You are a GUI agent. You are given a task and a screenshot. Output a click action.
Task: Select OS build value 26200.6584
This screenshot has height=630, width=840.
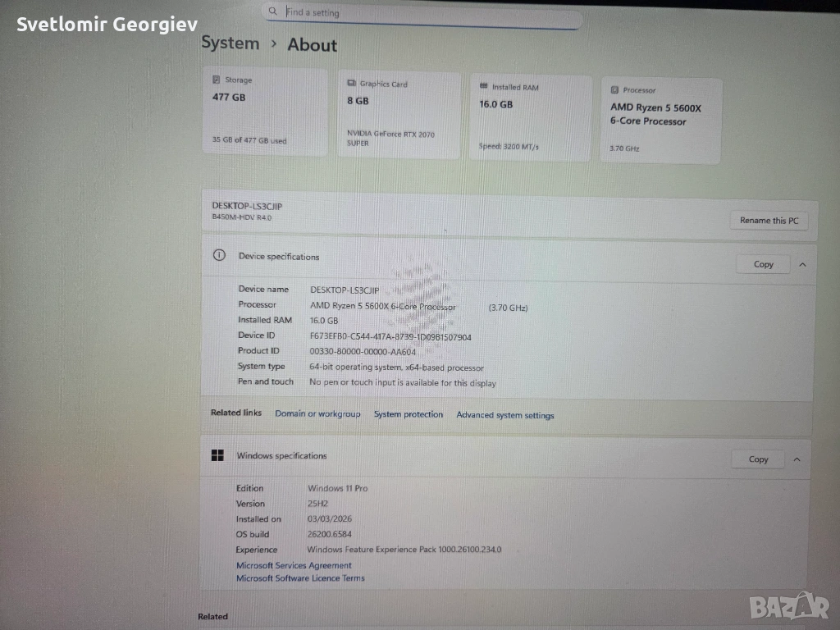coord(330,534)
